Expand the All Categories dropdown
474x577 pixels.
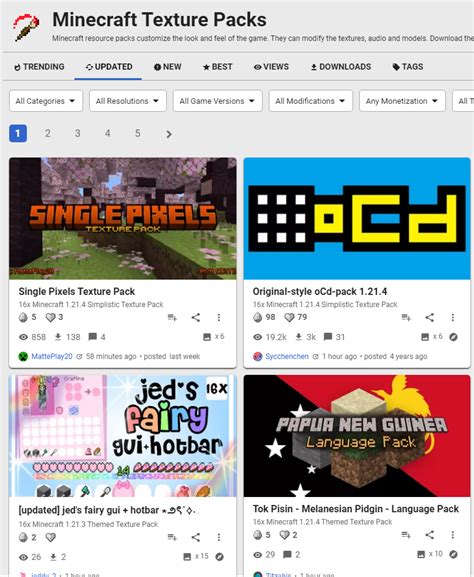click(x=46, y=101)
